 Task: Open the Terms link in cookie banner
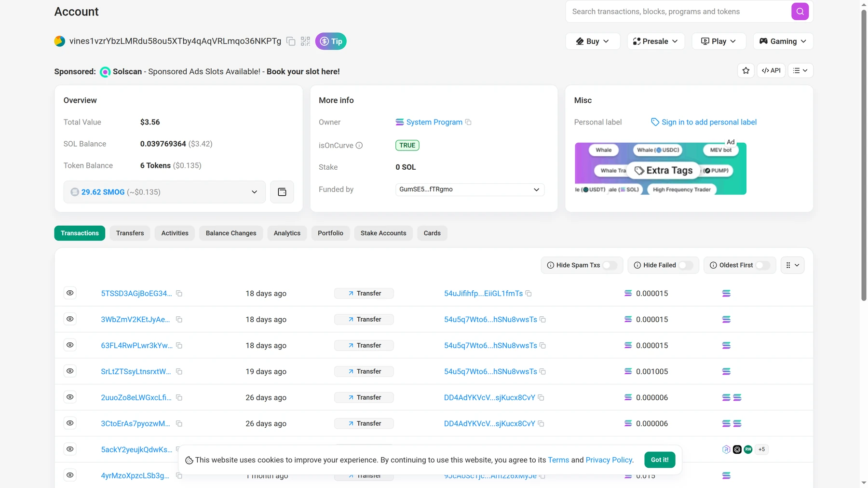[558, 460]
